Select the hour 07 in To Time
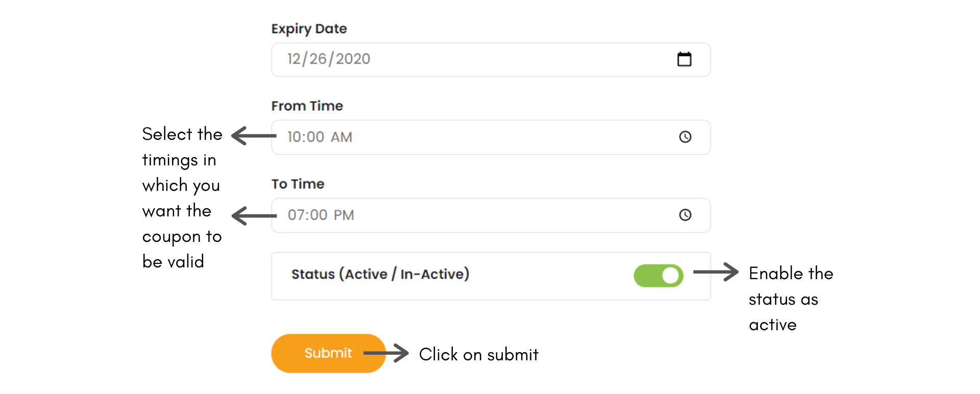The height and width of the screenshot is (394, 980). click(x=297, y=215)
